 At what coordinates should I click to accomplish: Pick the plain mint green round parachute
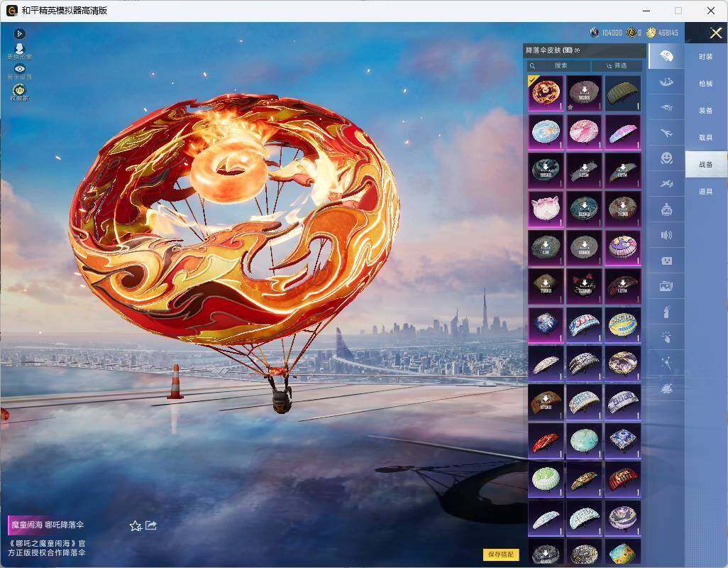coord(584,439)
